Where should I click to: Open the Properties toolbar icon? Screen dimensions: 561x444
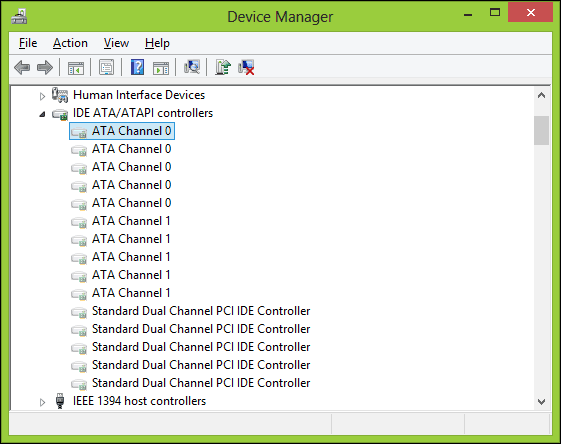click(x=107, y=67)
